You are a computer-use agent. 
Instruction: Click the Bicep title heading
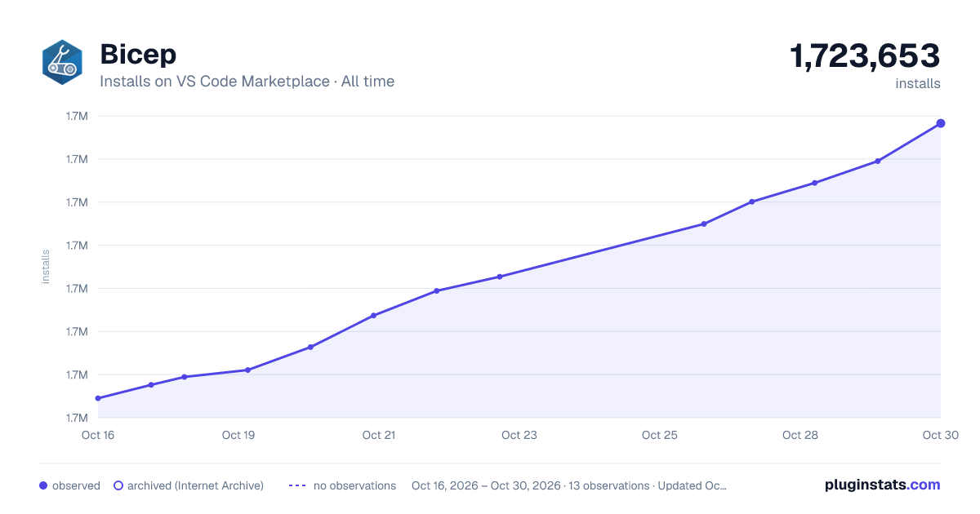click(x=138, y=54)
